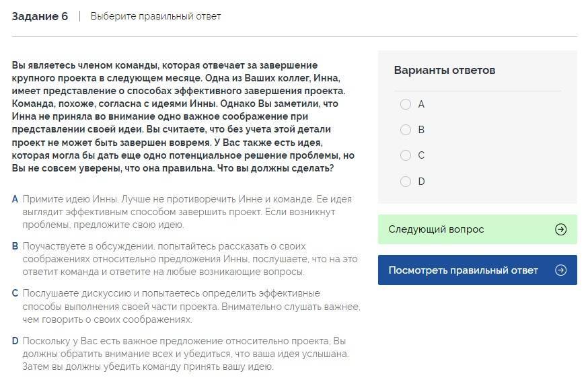This screenshot has height=388, width=588.
Task: Click the 'Выберите правильный ответ' subtitle
Action: click(155, 16)
